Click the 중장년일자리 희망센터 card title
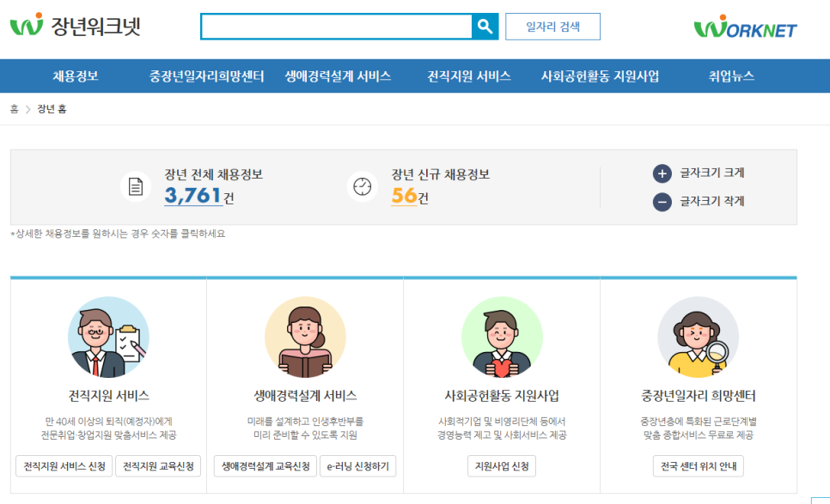Image resolution: width=830 pixels, height=504 pixels. point(699,396)
